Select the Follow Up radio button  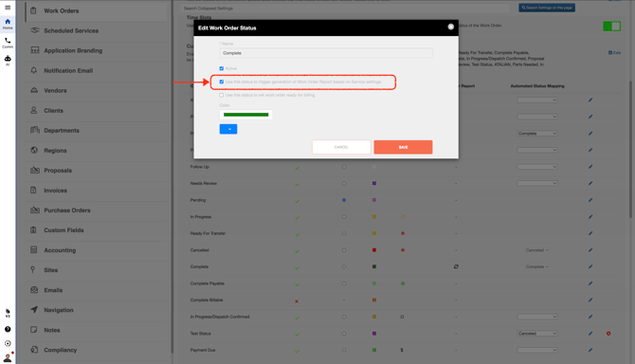pos(344,167)
